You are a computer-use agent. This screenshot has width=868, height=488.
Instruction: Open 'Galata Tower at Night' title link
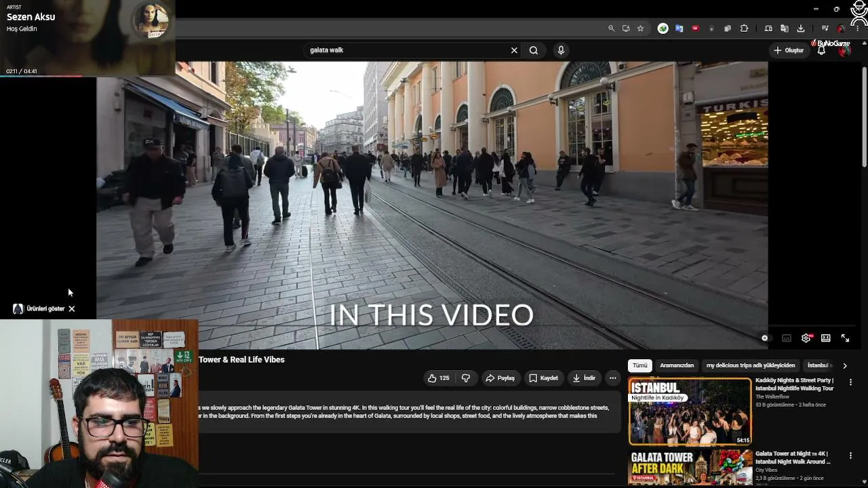[793, 457]
